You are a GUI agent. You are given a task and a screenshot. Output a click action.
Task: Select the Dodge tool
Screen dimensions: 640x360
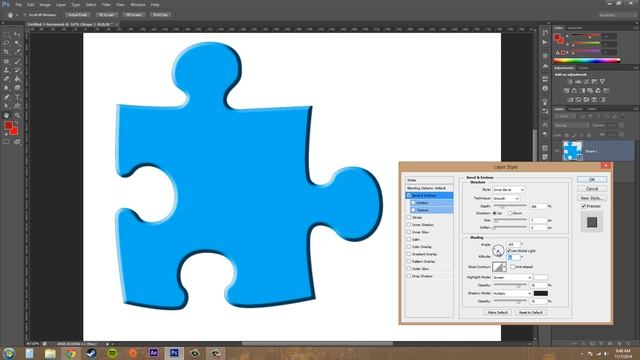[x=17, y=88]
